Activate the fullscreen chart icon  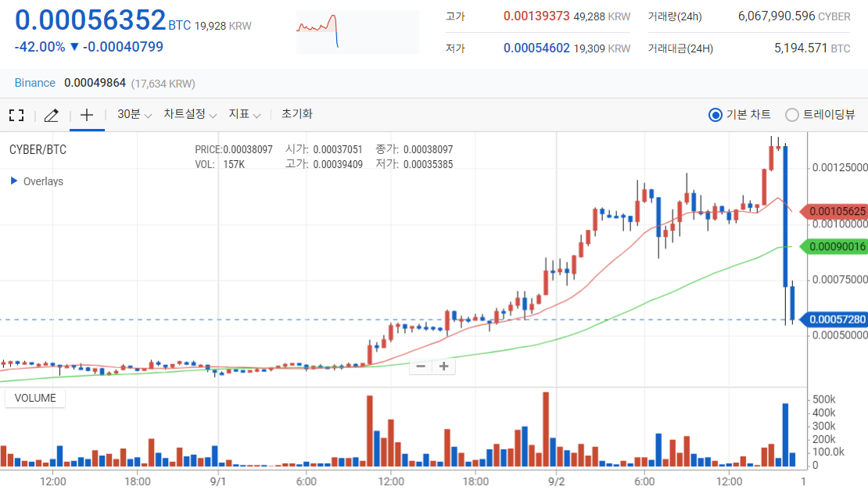pyautogui.click(x=16, y=115)
